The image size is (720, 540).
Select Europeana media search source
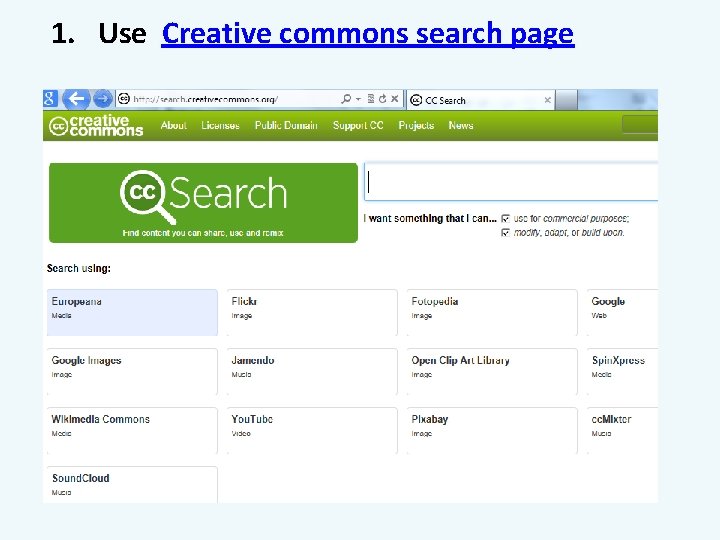pyautogui.click(x=132, y=312)
